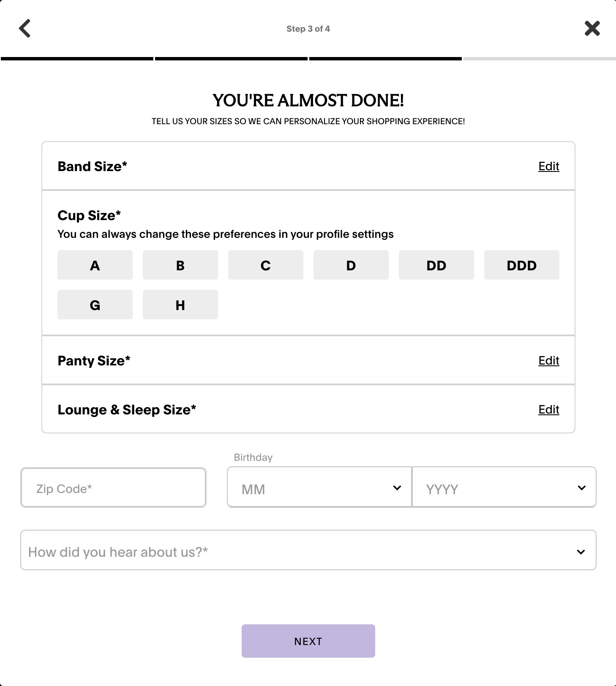
Task: Select cup size A
Action: (x=95, y=265)
